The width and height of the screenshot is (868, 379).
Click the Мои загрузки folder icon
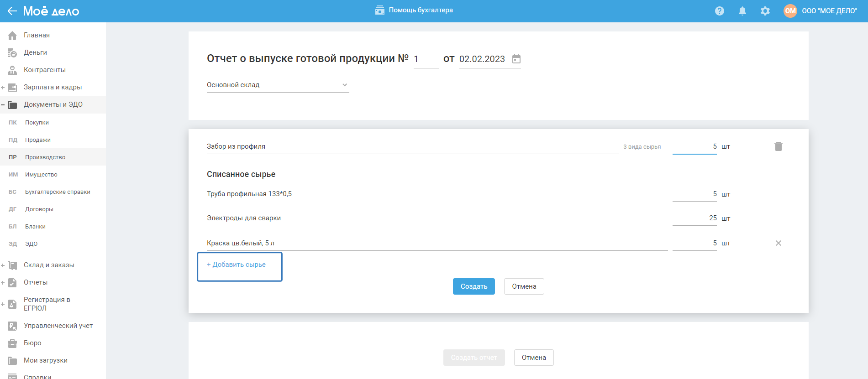point(12,360)
